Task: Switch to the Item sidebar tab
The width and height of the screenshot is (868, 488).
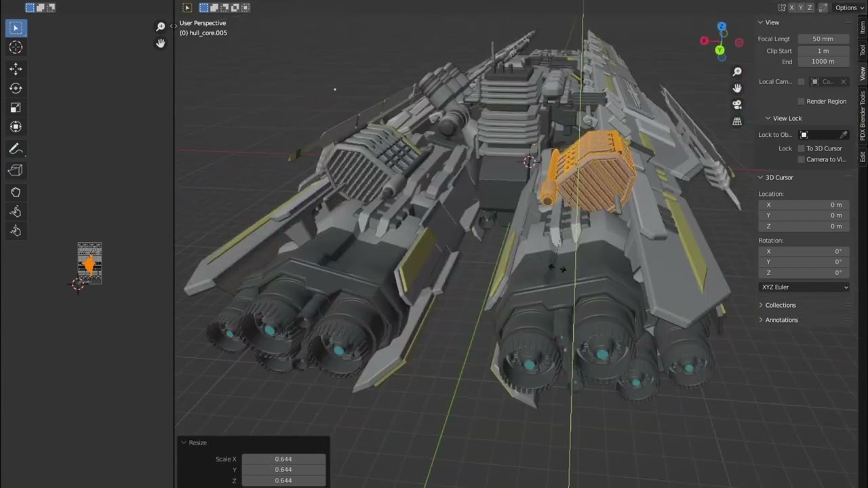Action: coord(863,28)
